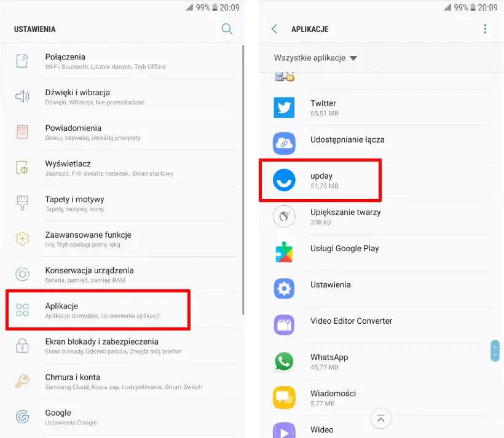The width and height of the screenshot is (504, 438).
Task: Tap the search magnifier in Ustawienia
Action: pyautogui.click(x=227, y=29)
